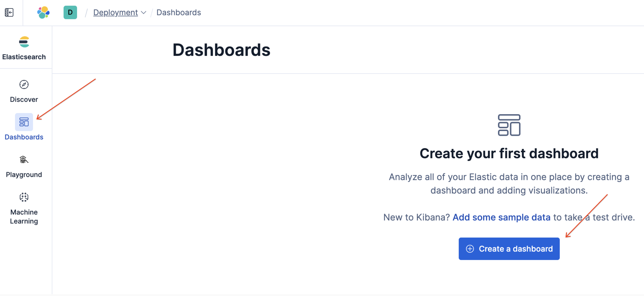Screen dimensions: 644x296
Task: Click the Machine Learning label in the sidebar
Action: pos(24,216)
